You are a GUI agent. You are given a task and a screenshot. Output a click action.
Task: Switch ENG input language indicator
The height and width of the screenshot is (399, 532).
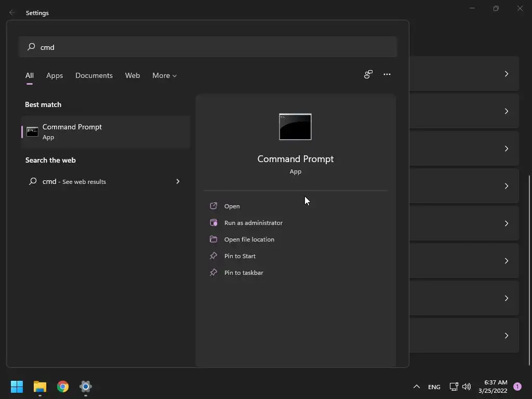pos(434,387)
